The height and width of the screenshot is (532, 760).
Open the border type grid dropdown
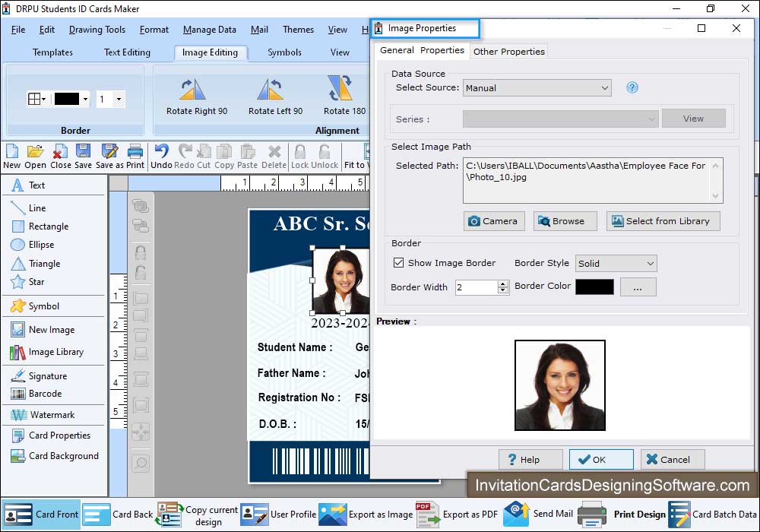(36, 100)
